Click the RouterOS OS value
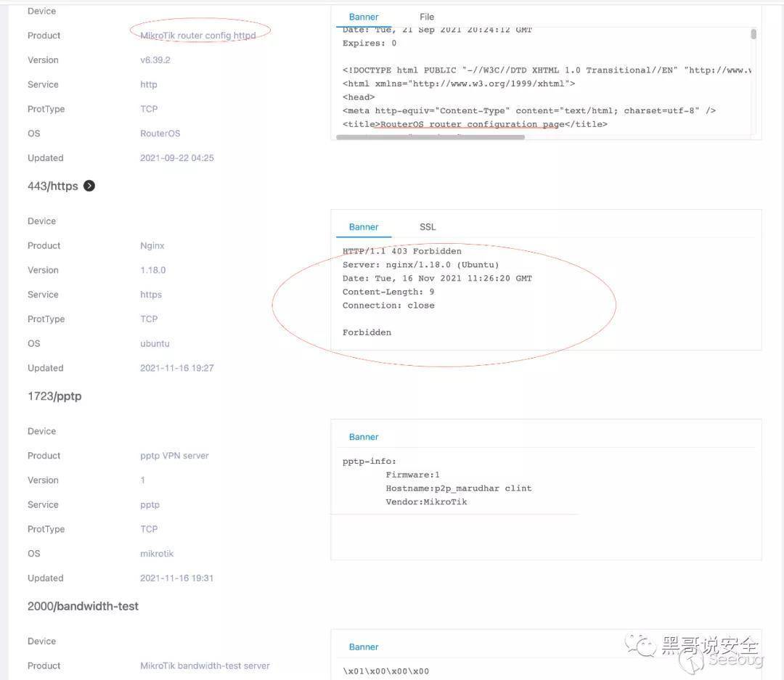The height and width of the screenshot is (680, 784). [160, 134]
